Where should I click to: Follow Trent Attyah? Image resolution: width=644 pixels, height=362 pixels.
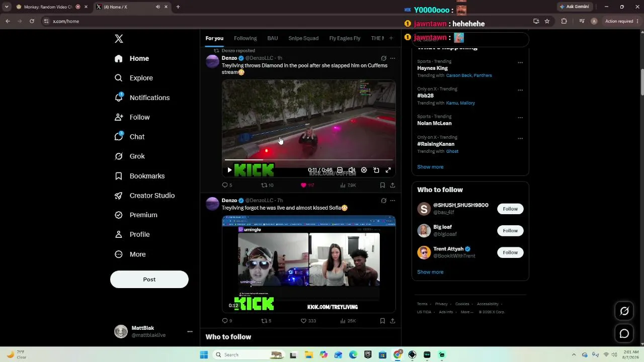(x=510, y=252)
